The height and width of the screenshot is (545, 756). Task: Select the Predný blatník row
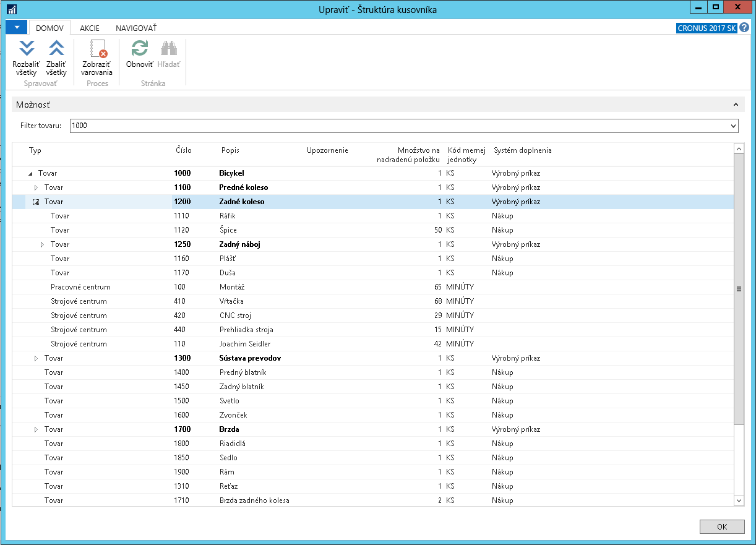pyautogui.click(x=373, y=372)
